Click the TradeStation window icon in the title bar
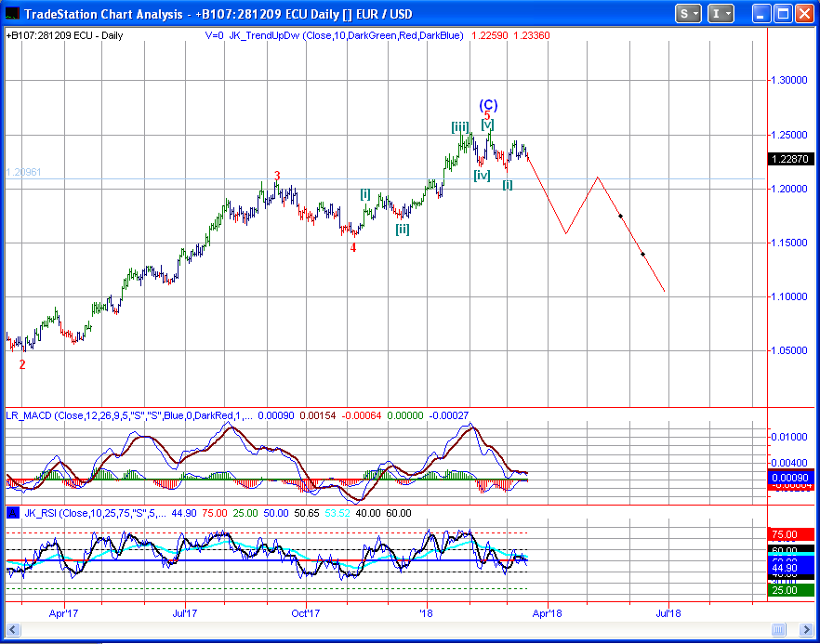This screenshot has height=644, width=820. pos(13,14)
